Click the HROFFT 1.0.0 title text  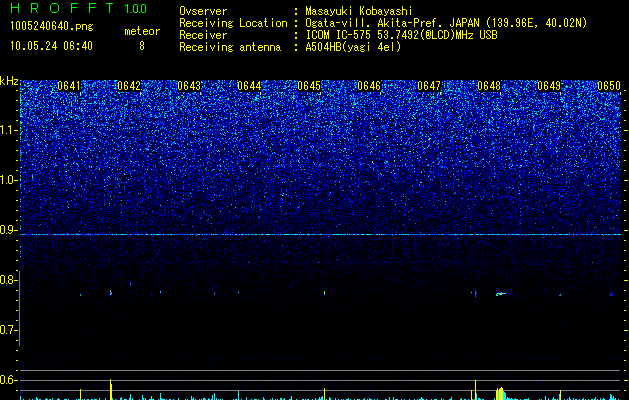point(78,8)
